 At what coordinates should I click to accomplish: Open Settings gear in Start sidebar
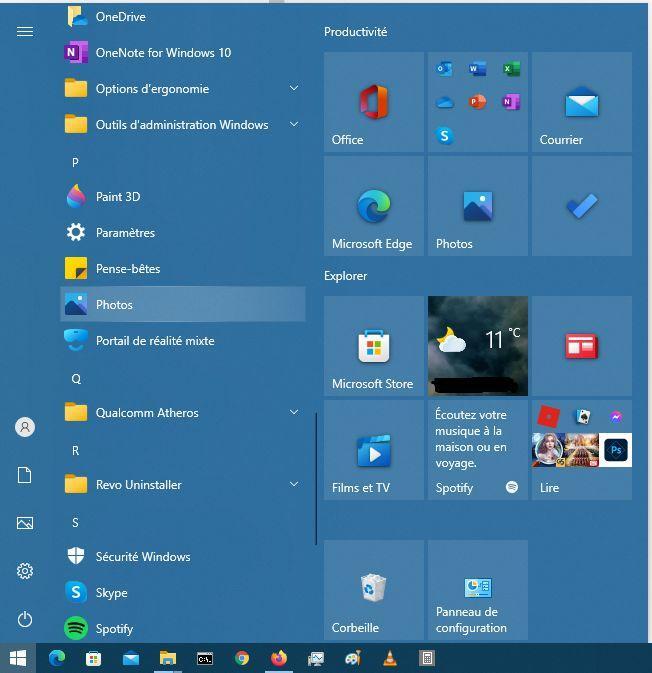(x=25, y=571)
